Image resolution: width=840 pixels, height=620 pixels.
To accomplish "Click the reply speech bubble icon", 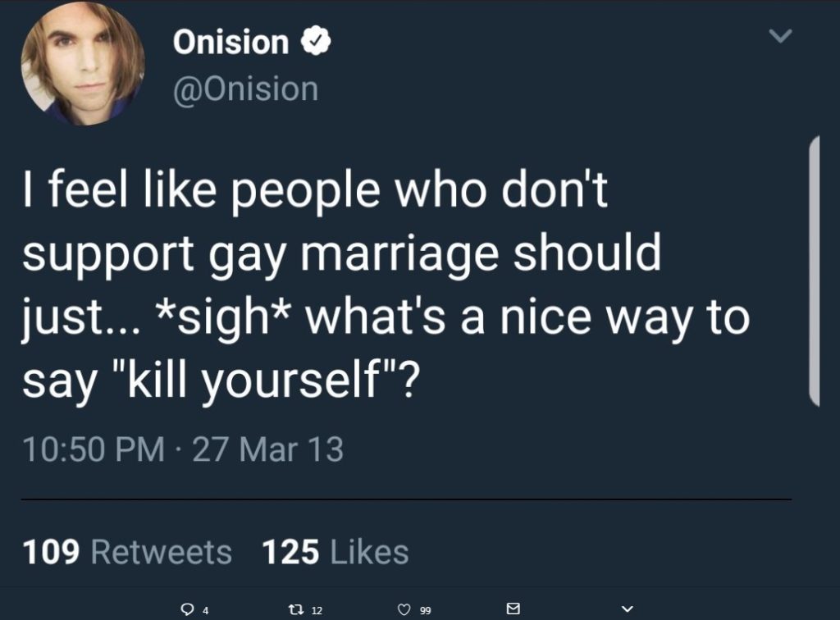I will (x=189, y=609).
